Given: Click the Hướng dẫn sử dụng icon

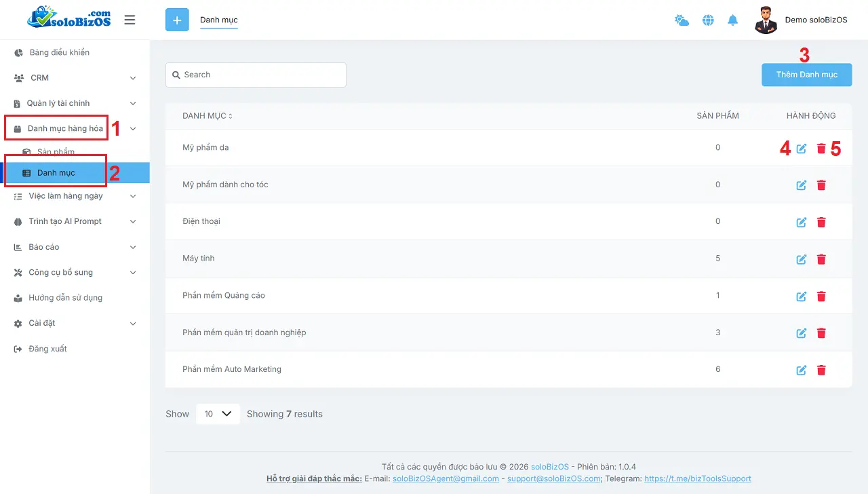Looking at the screenshot, I should click(x=18, y=298).
